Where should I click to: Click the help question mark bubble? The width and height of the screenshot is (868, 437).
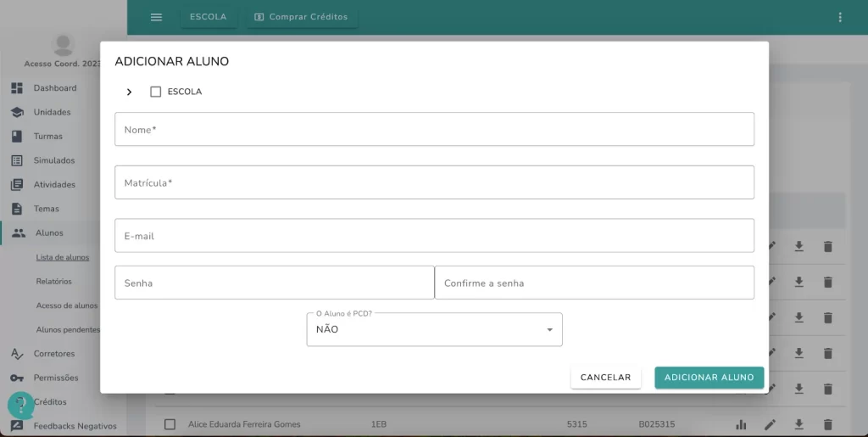click(x=20, y=406)
